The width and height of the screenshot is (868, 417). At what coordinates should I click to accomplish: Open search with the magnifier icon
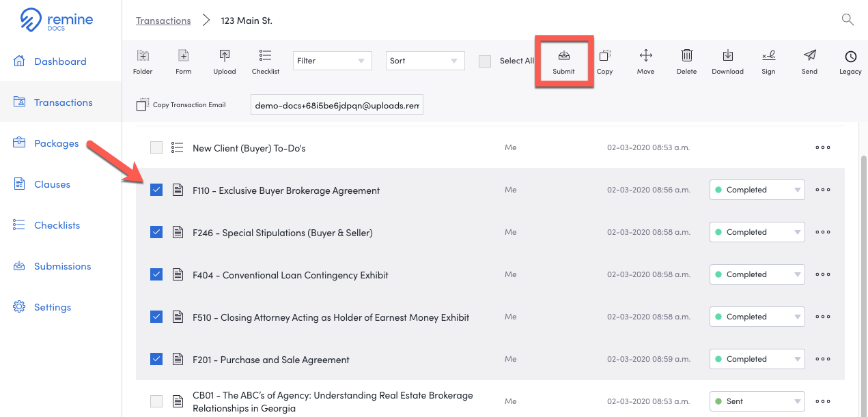point(848,20)
